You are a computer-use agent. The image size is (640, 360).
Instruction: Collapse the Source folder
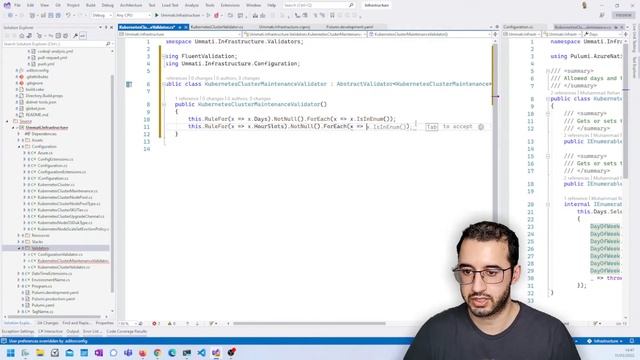(x=7, y=121)
